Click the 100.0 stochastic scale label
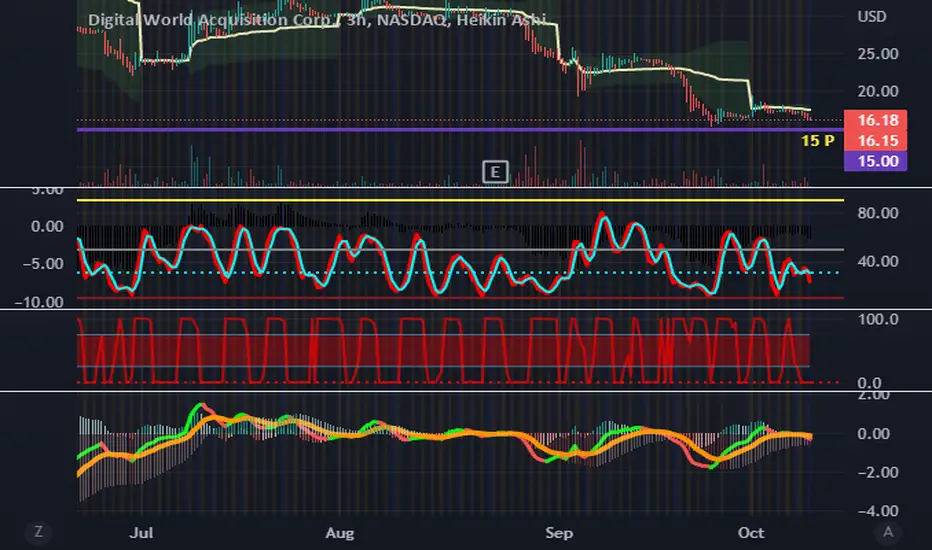This screenshot has width=932, height=550. [878, 319]
